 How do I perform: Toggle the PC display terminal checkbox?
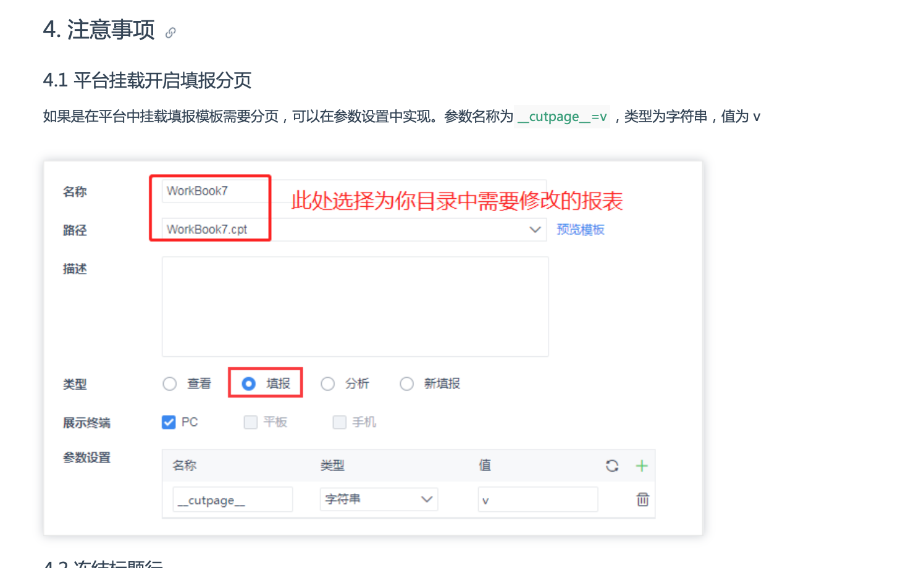tap(169, 422)
